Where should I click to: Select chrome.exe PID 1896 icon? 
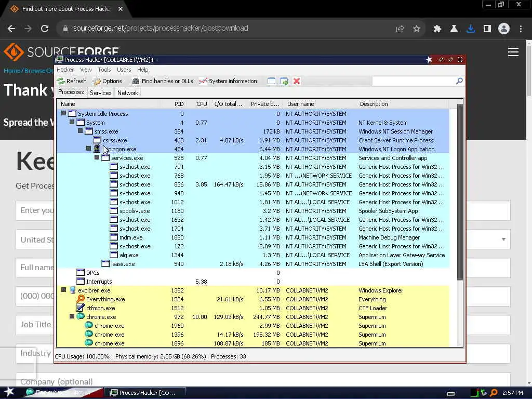[x=89, y=343]
